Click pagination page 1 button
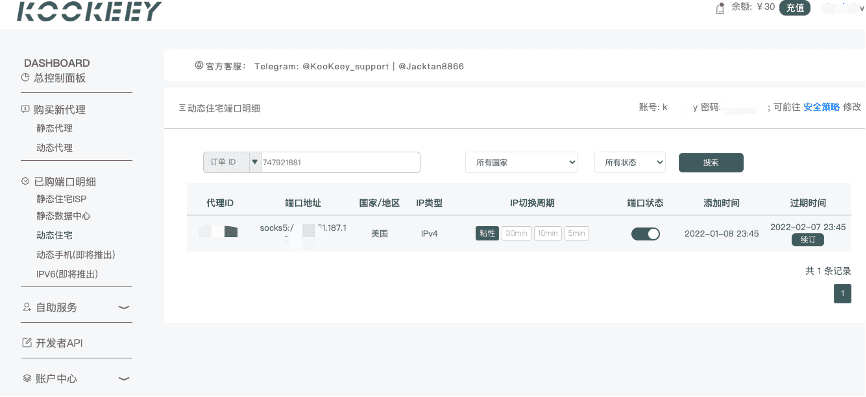This screenshot has height=397, width=866. click(x=842, y=294)
